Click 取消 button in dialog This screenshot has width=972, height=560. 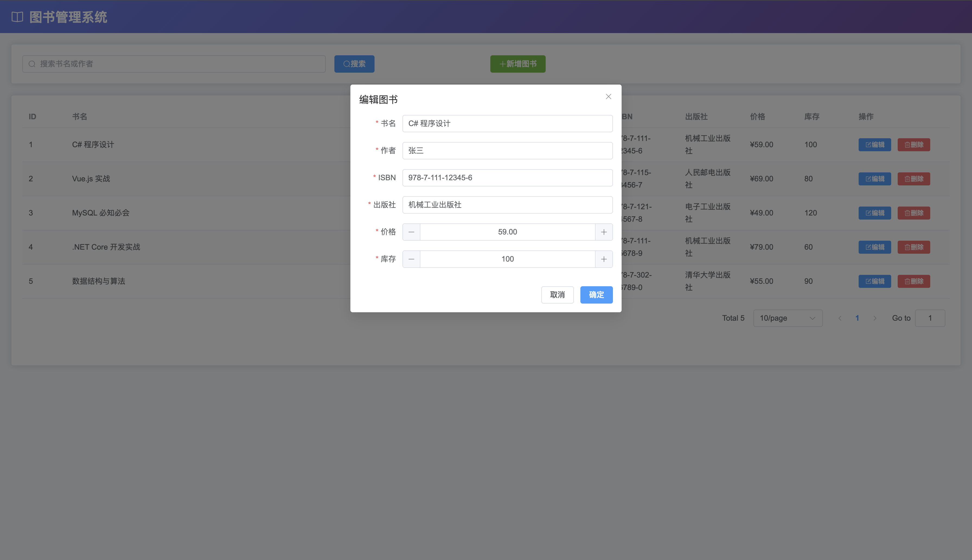point(557,295)
